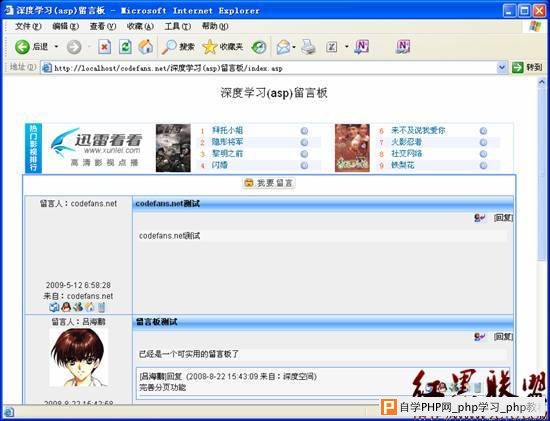Open the 拜托小姐 movie link
This screenshot has height=421, width=550.
pyautogui.click(x=227, y=131)
